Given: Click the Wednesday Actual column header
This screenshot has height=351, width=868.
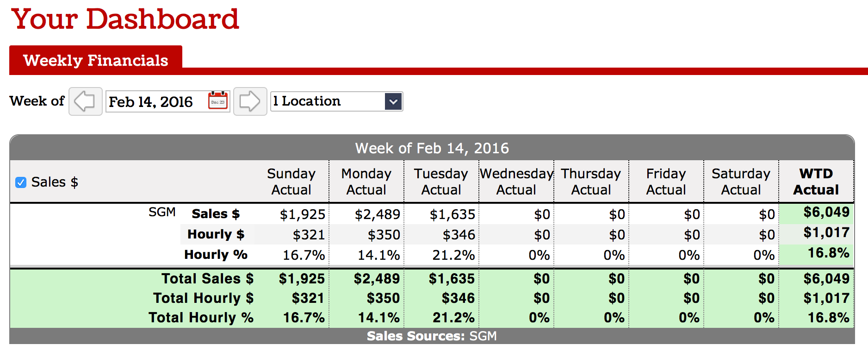Looking at the screenshot, I should tap(516, 182).
